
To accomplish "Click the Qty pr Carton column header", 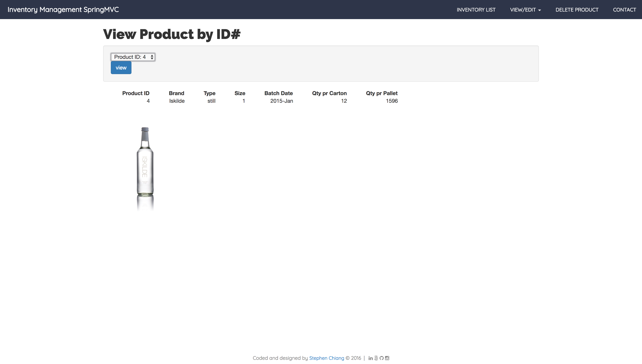I will pos(329,93).
